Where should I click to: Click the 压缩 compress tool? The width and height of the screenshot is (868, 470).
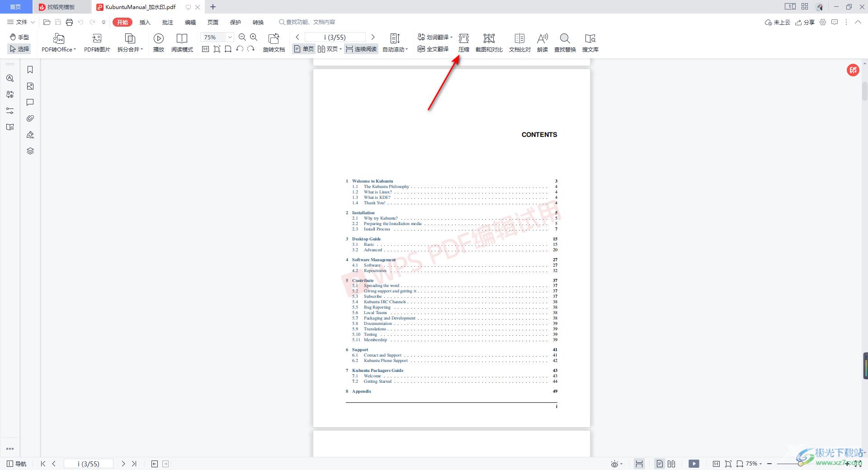coord(464,43)
